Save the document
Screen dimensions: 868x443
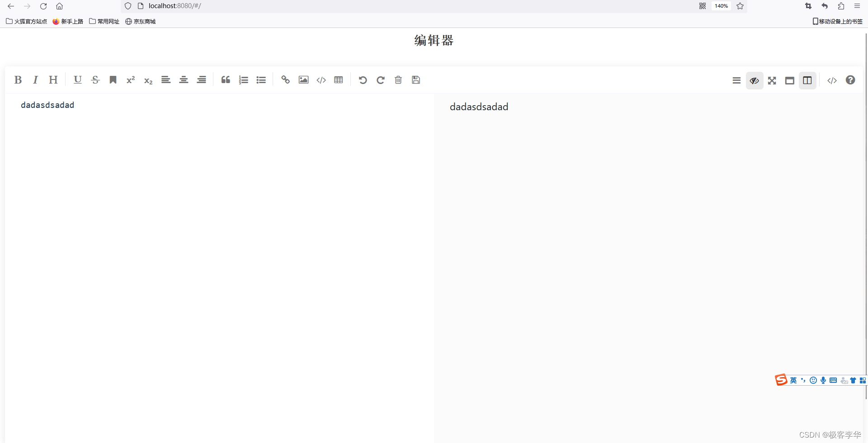click(x=416, y=80)
